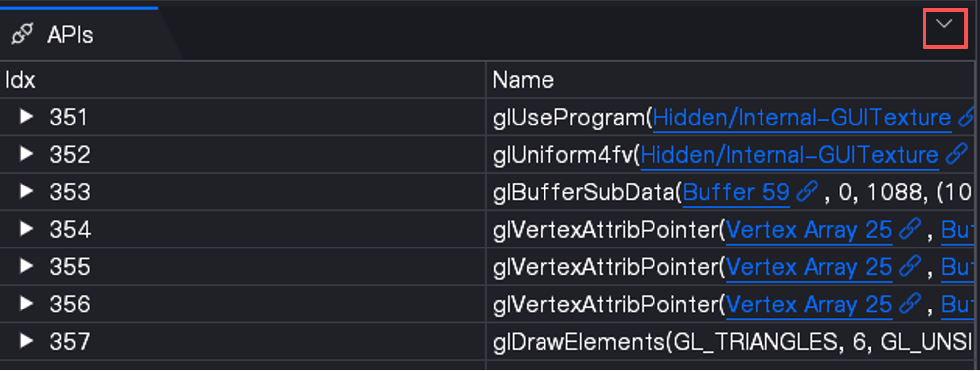Expand row 352 disclosure triangle
The width and height of the screenshot is (980, 371).
coord(26,154)
